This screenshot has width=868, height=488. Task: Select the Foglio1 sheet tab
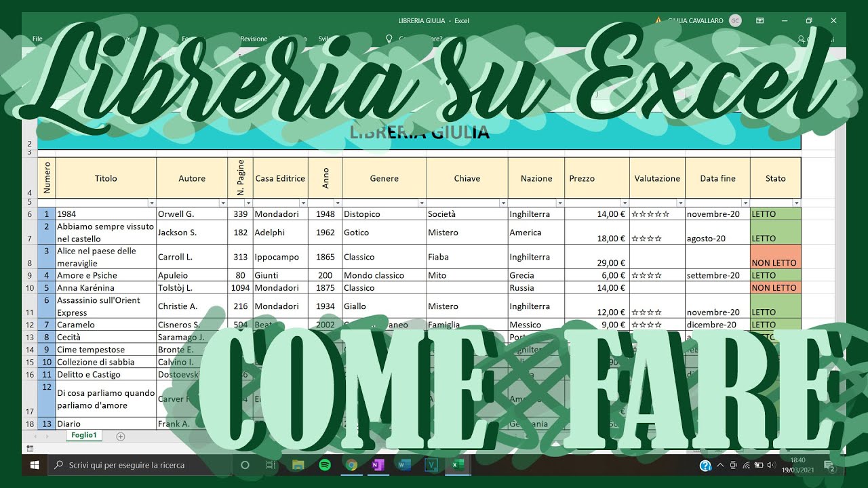click(83, 436)
